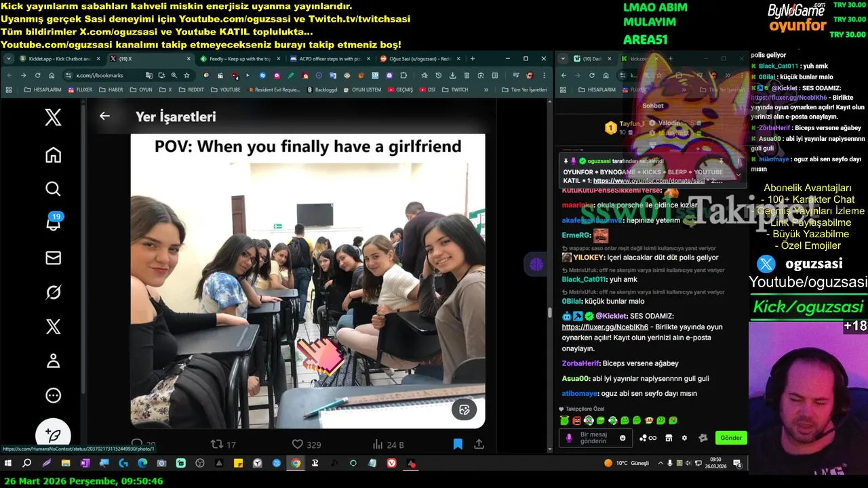This screenshot has width=868, height=488.
Task: Open a new browser tab
Action: [473, 59]
